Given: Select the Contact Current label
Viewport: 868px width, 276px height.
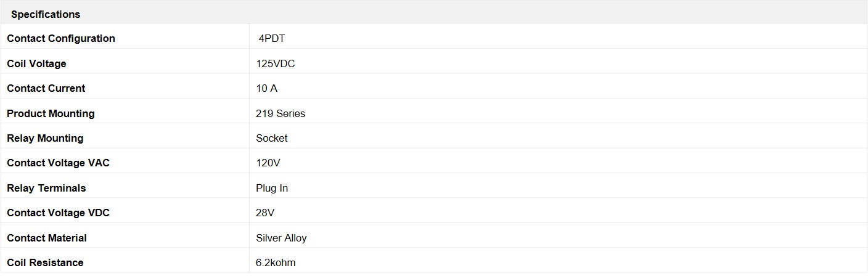Looking at the screenshot, I should click(x=46, y=88).
